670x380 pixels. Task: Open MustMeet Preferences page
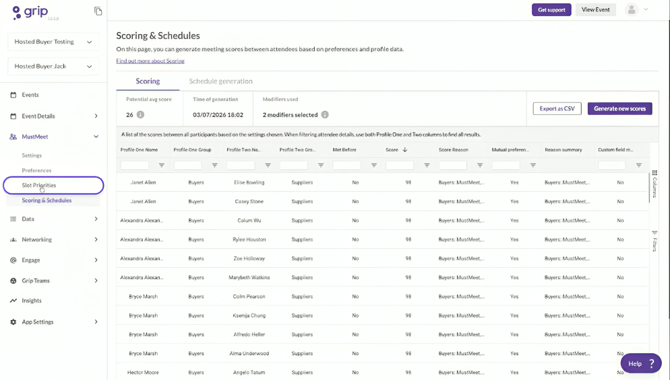[x=36, y=171]
